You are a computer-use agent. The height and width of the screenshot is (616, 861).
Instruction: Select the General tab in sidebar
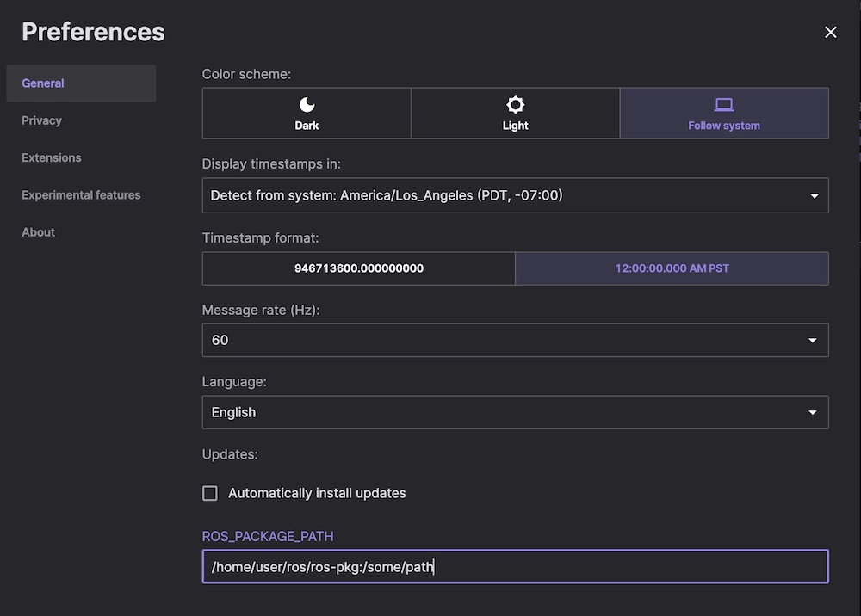[x=43, y=83]
